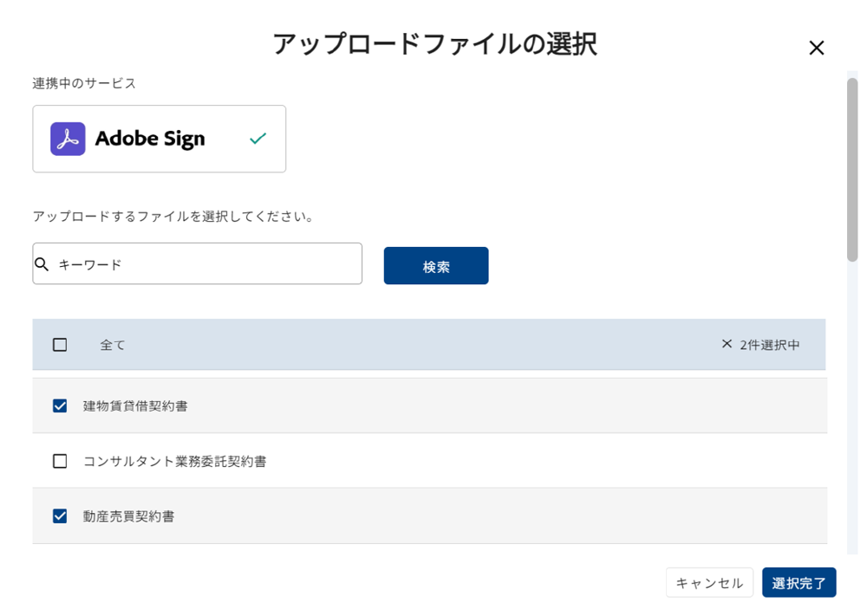867x616 pixels.
Task: Click the 建物賃貸借契約書 file name row
Action: (430, 405)
